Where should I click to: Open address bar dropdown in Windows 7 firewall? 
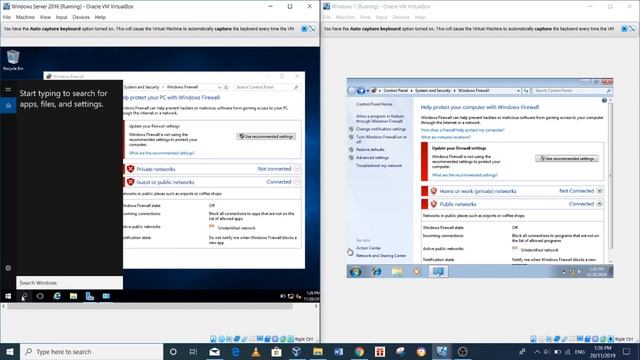click(x=518, y=91)
